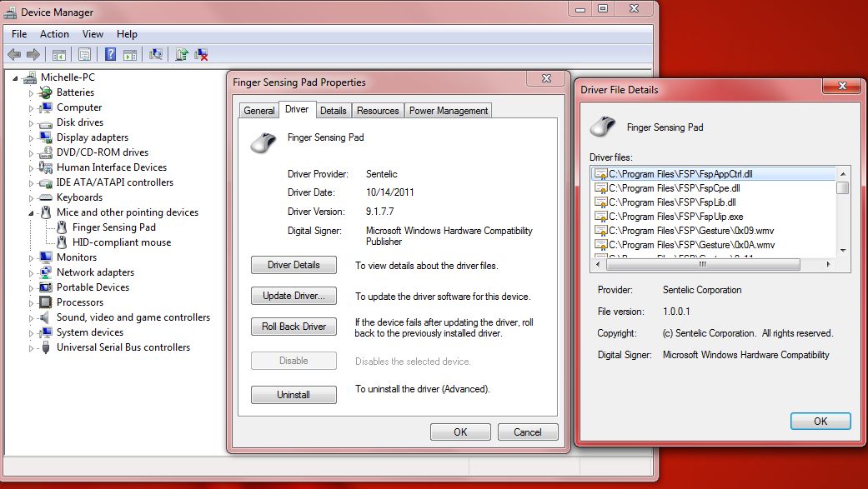Viewport: 868px width, 489px height.
Task: Click the Batteries category icon
Action: click(46, 92)
